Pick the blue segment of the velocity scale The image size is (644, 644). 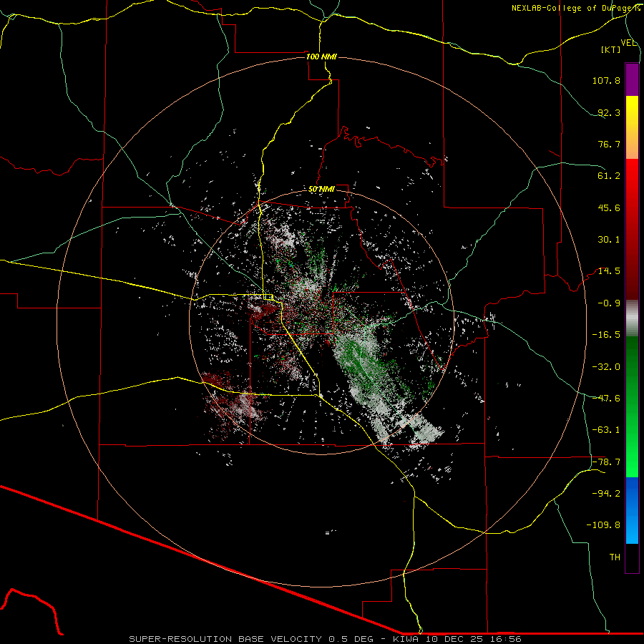[x=632, y=510]
